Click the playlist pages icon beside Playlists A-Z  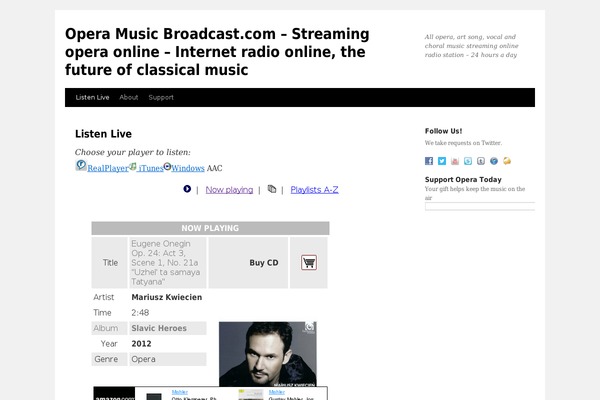[272, 189]
